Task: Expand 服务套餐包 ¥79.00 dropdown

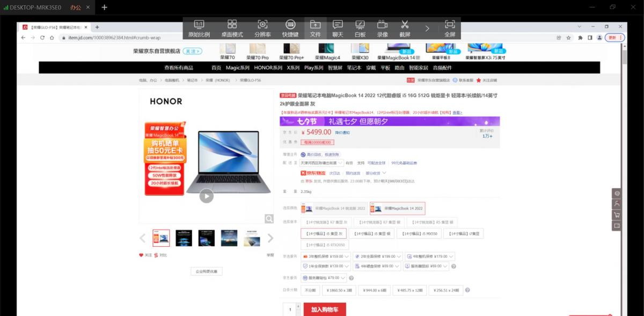Action: point(324,278)
